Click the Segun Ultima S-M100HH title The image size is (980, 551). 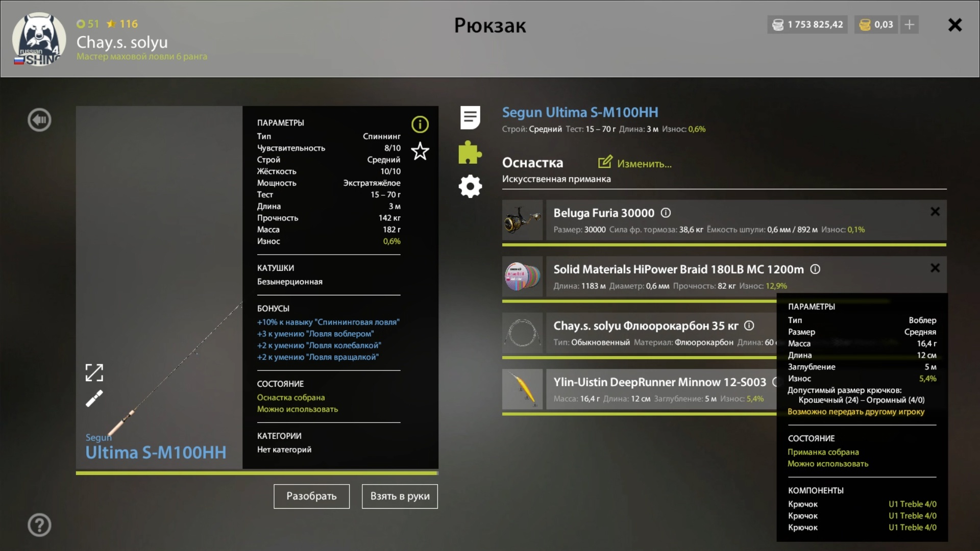tap(580, 112)
